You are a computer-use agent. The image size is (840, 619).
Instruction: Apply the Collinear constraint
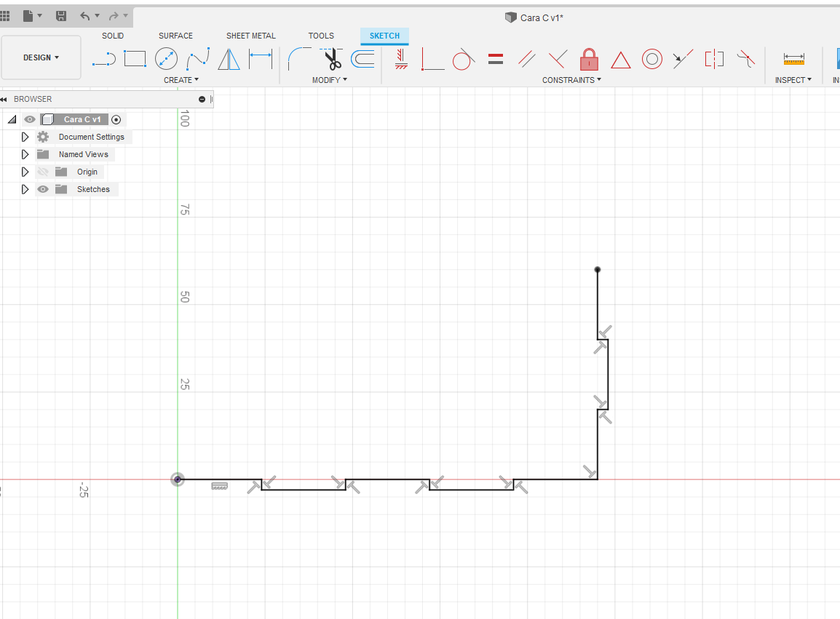[683, 59]
